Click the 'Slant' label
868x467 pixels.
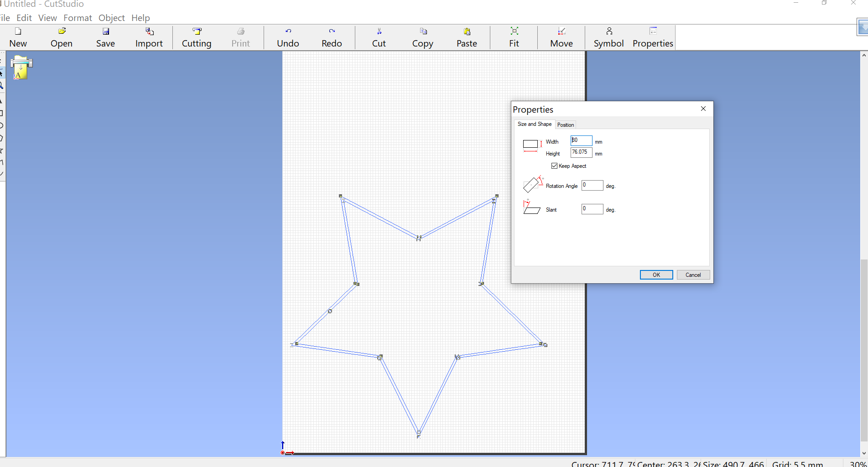pos(551,210)
